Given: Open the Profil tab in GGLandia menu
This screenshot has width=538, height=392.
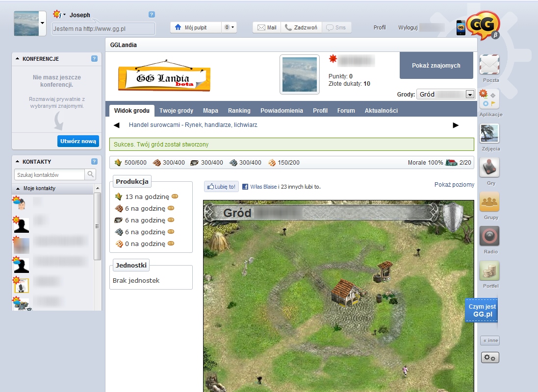Looking at the screenshot, I should click(x=320, y=110).
